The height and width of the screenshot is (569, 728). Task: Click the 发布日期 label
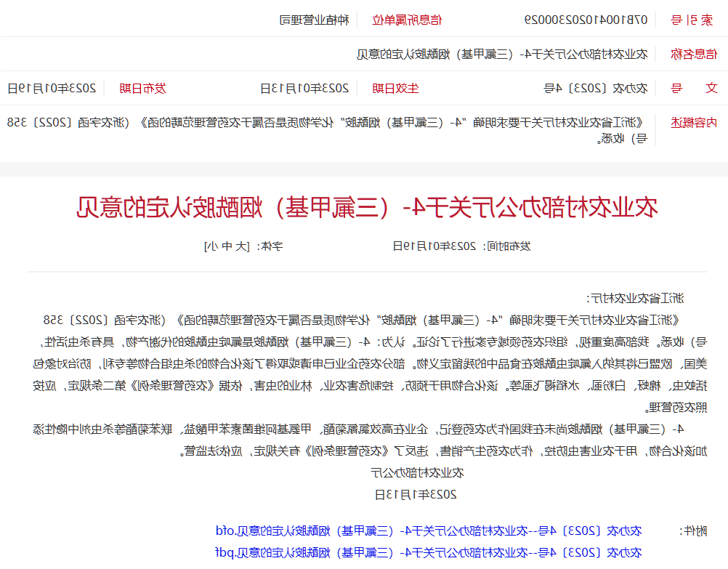[142, 89]
